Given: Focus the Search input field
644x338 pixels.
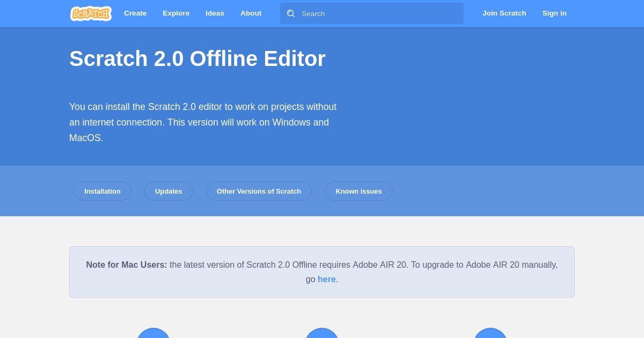Looking at the screenshot, I should [x=372, y=13].
